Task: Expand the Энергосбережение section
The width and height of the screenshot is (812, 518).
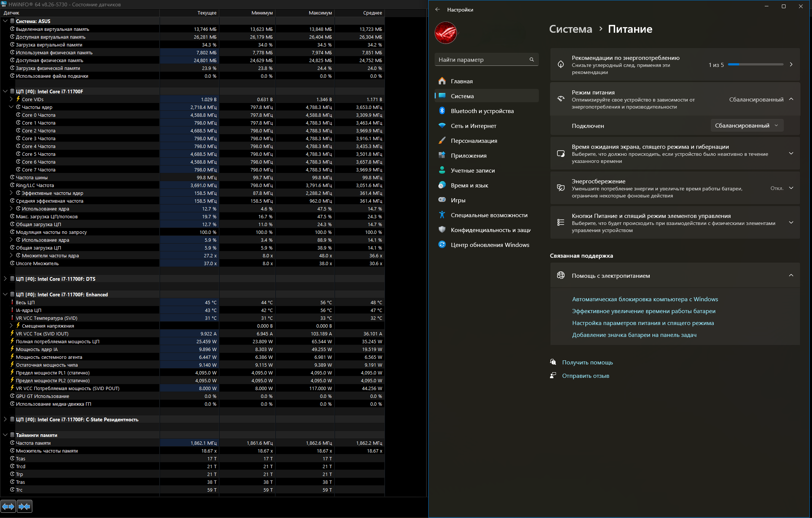Action: (x=791, y=188)
